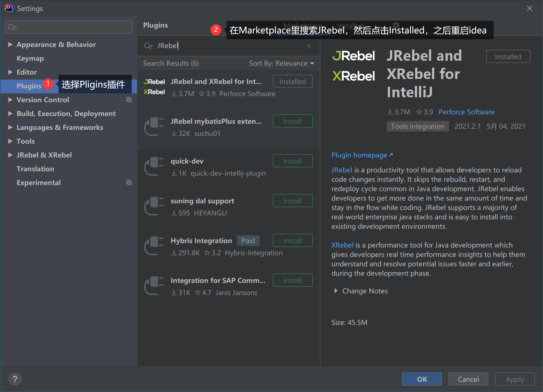The height and width of the screenshot is (392, 543).
Task: Expand the Tools settings node
Action: (10, 141)
